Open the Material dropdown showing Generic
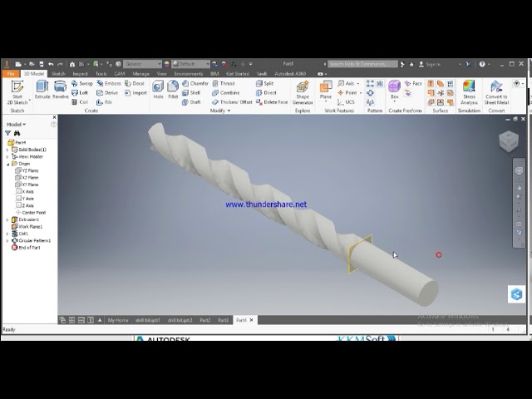The width and height of the screenshot is (532, 399). [x=142, y=64]
